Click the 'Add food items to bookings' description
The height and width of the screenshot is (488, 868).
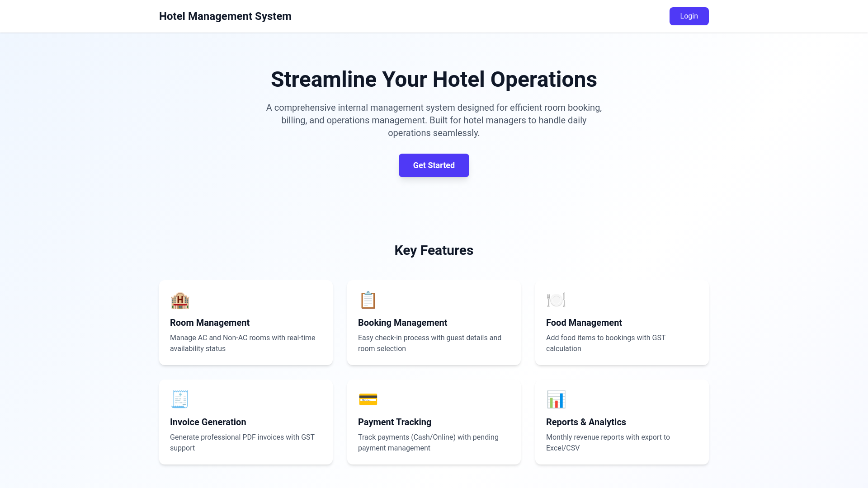pos(606,343)
